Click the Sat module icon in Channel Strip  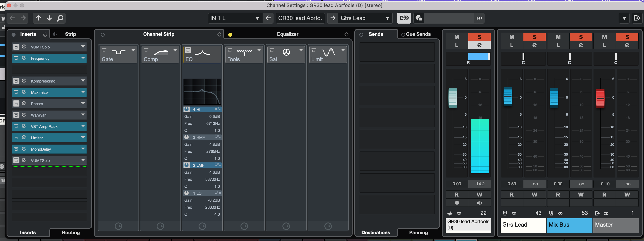(x=286, y=52)
